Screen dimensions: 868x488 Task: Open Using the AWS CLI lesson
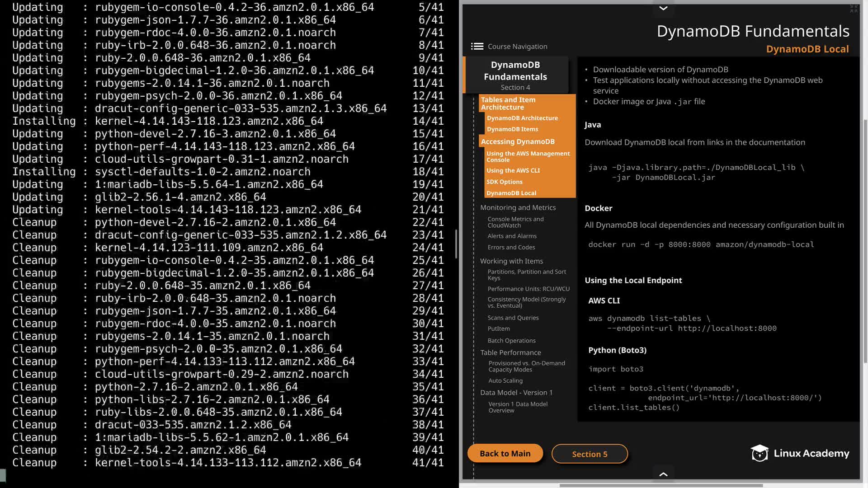[x=513, y=170]
